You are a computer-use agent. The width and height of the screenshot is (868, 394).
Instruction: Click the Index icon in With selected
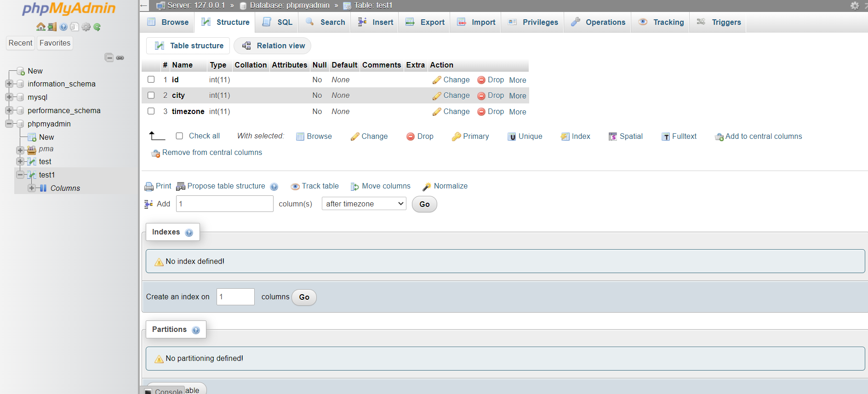(565, 137)
